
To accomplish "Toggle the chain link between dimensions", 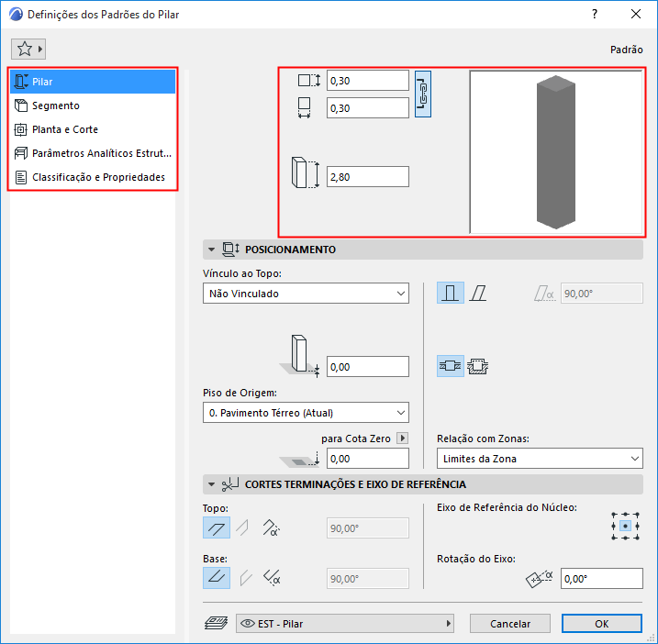I will coord(422,94).
